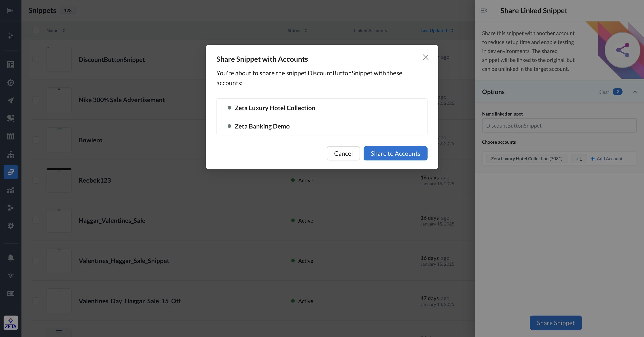Collapse the Share Linked Snippet panel icon
644x337 pixels.
click(484, 11)
